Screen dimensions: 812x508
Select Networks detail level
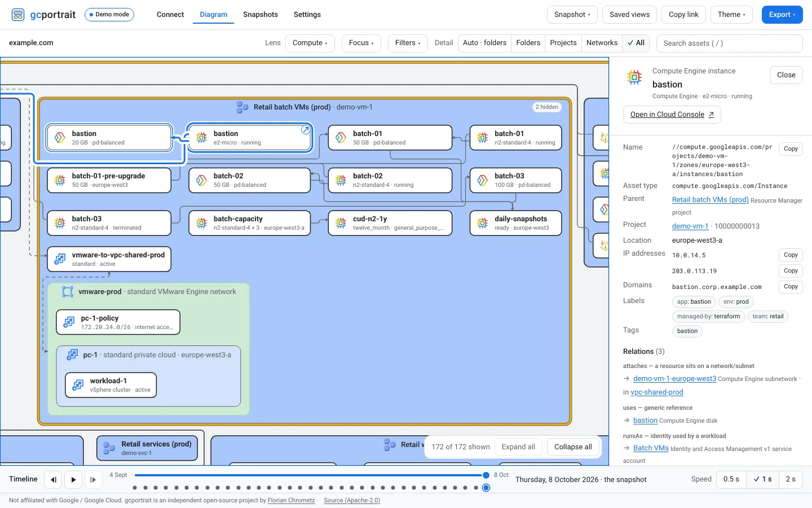602,43
